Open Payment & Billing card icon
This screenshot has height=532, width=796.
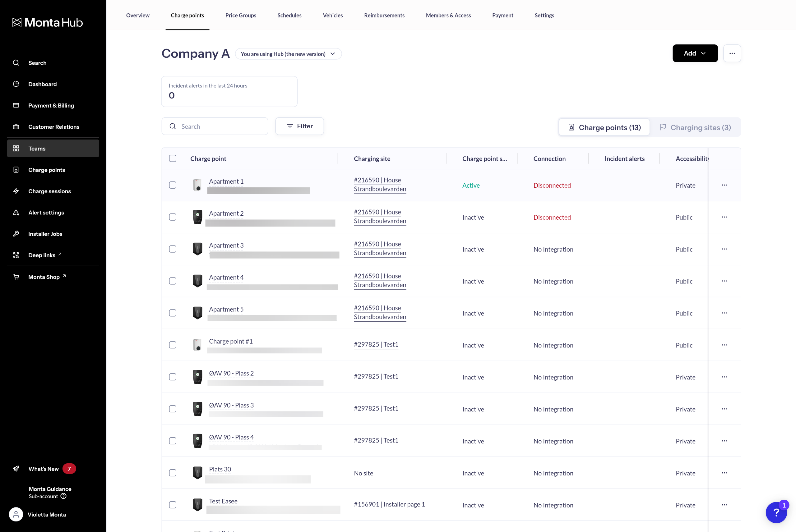pyautogui.click(x=16, y=106)
